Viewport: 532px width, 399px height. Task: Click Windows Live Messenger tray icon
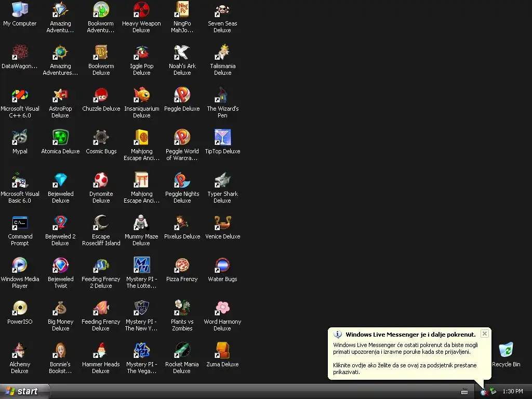(484, 392)
